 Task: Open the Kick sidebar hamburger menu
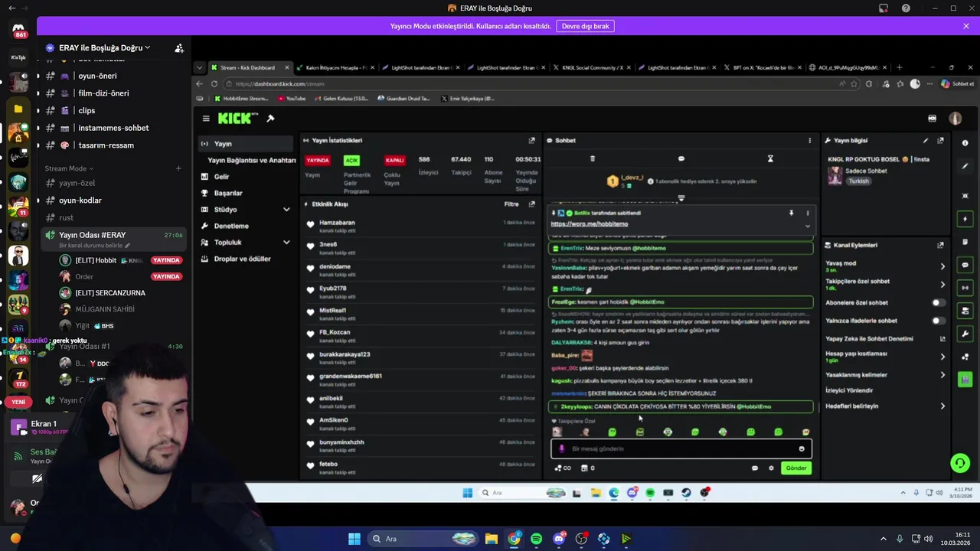click(x=206, y=119)
